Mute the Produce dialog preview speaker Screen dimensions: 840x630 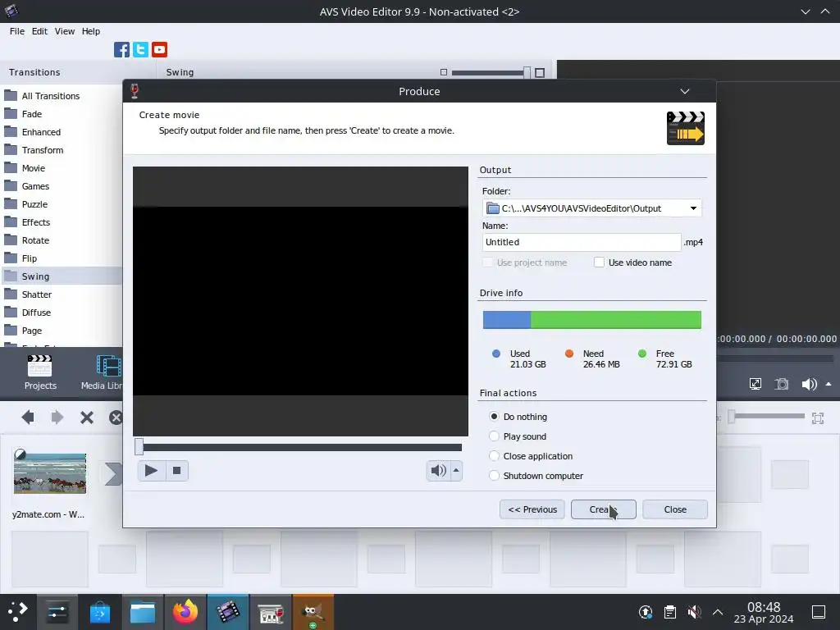click(438, 471)
